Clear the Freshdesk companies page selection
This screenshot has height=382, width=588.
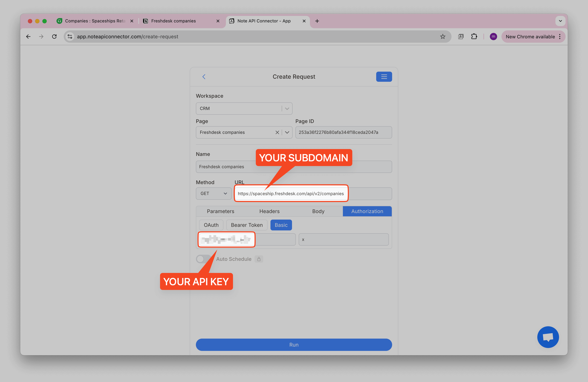(277, 133)
